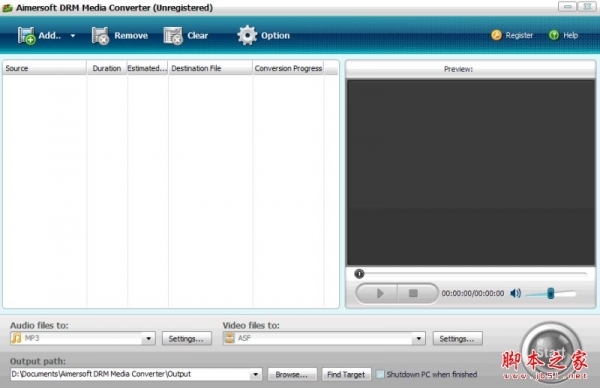This screenshot has width=600, height=388.
Task: Open the Video files to ASF dropdown
Action: pyautogui.click(x=419, y=338)
